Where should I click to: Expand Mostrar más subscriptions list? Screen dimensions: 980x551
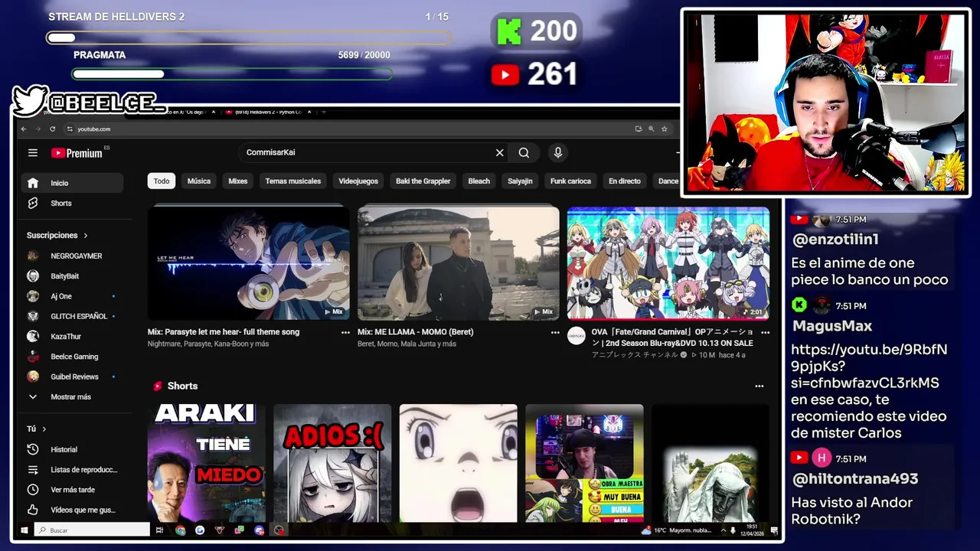(x=73, y=396)
